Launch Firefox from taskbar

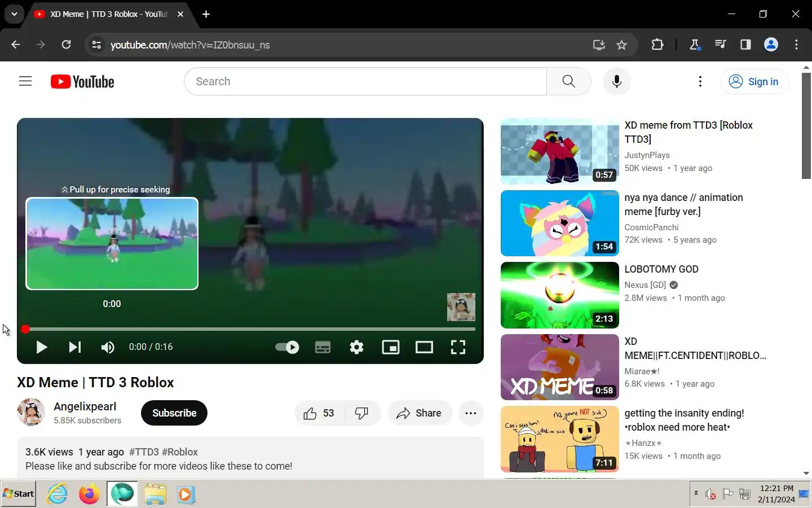point(89,494)
